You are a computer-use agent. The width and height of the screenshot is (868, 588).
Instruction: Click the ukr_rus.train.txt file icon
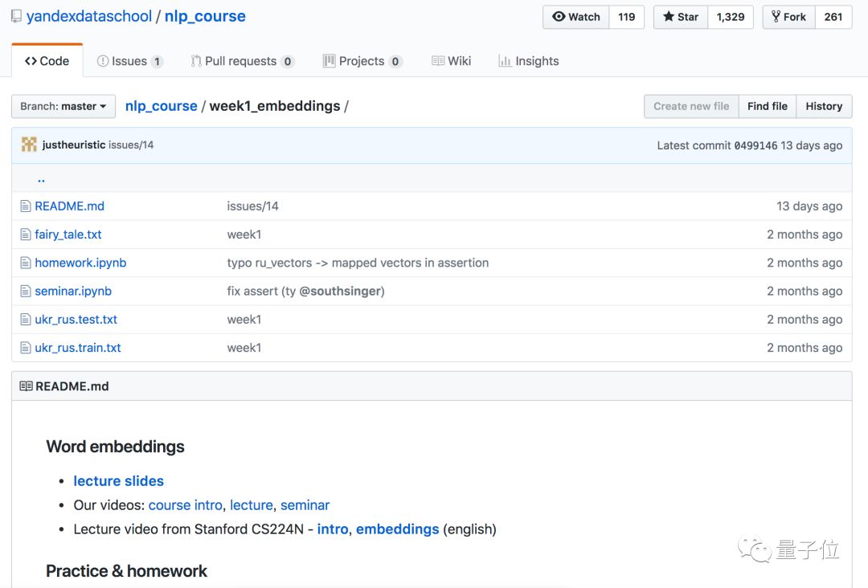[26, 348]
